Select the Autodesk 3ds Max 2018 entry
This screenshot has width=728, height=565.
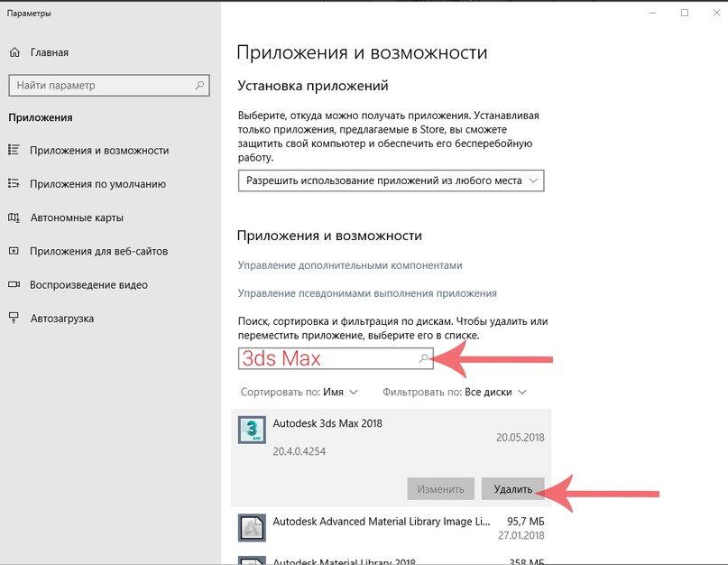tap(391, 458)
